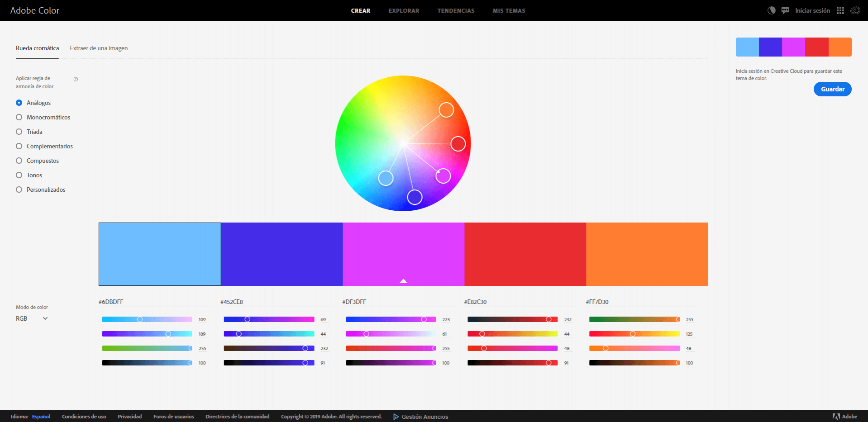This screenshot has width=868, height=422.
Task: Click the red value field showing 69
Action: coord(324,319)
